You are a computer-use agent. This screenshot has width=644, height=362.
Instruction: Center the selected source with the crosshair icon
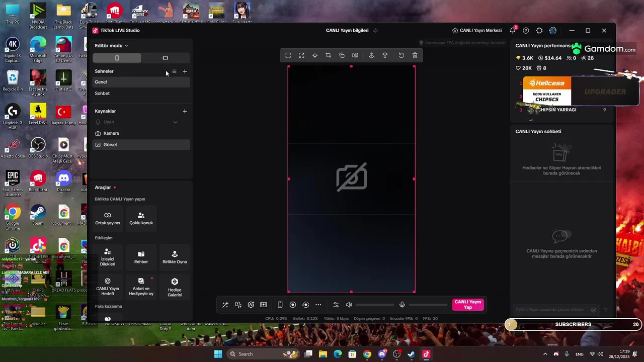(x=315, y=55)
